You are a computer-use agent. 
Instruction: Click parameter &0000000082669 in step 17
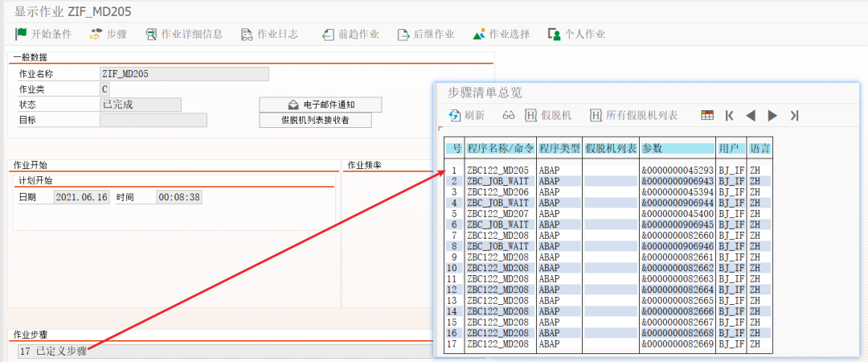[678, 343]
